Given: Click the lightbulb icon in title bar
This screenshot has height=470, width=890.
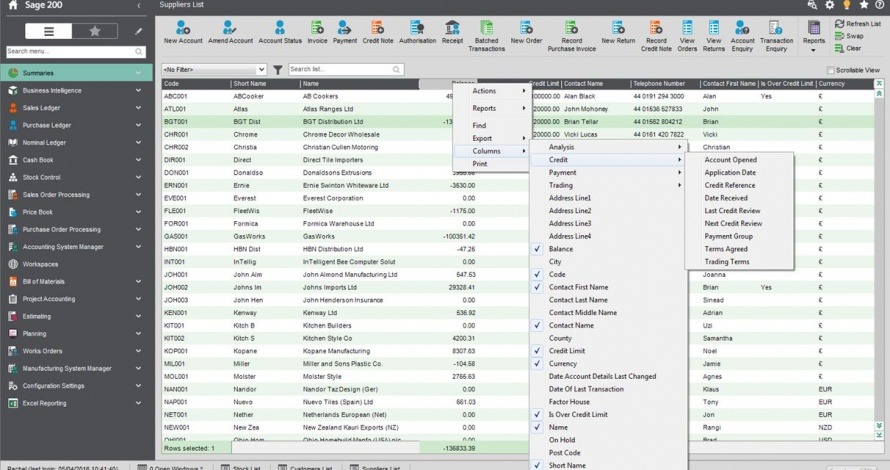Looking at the screenshot, I should (x=846, y=5).
